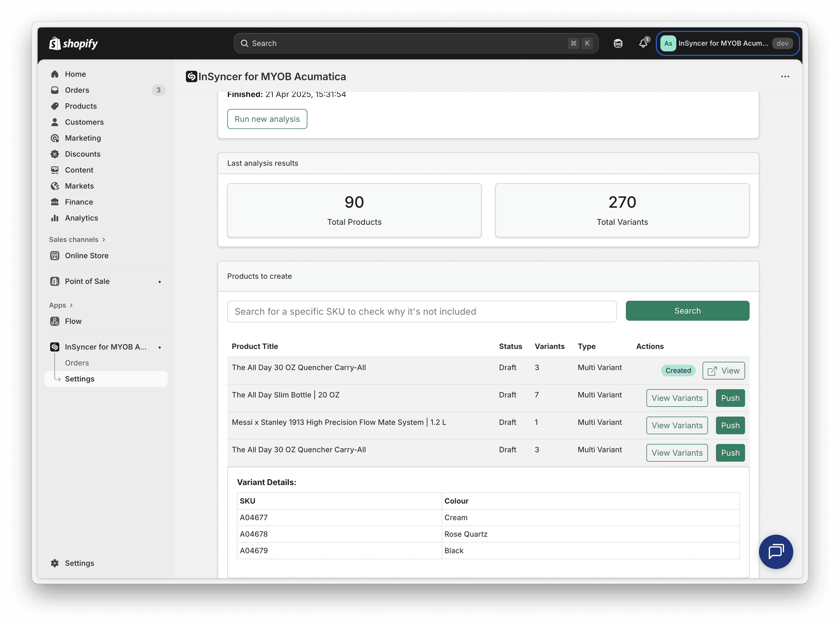Click the Marketing target icon
Image resolution: width=840 pixels, height=626 pixels.
55,138
